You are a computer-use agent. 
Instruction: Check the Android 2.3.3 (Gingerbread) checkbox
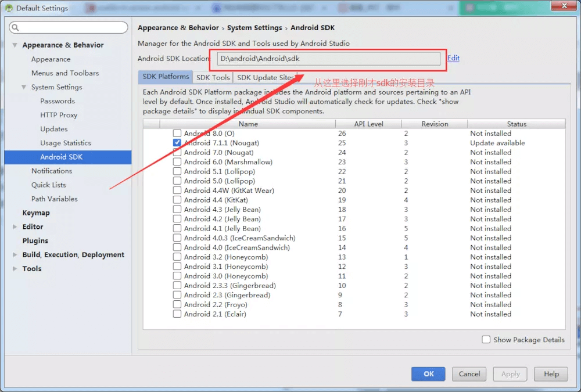tap(177, 285)
